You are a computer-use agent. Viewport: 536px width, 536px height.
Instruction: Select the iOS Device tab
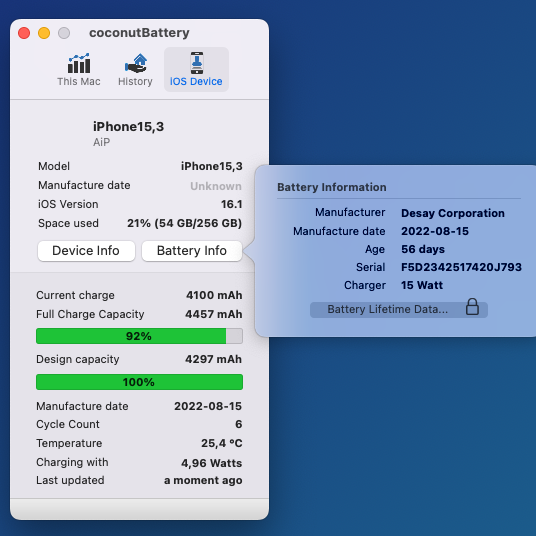[196, 69]
